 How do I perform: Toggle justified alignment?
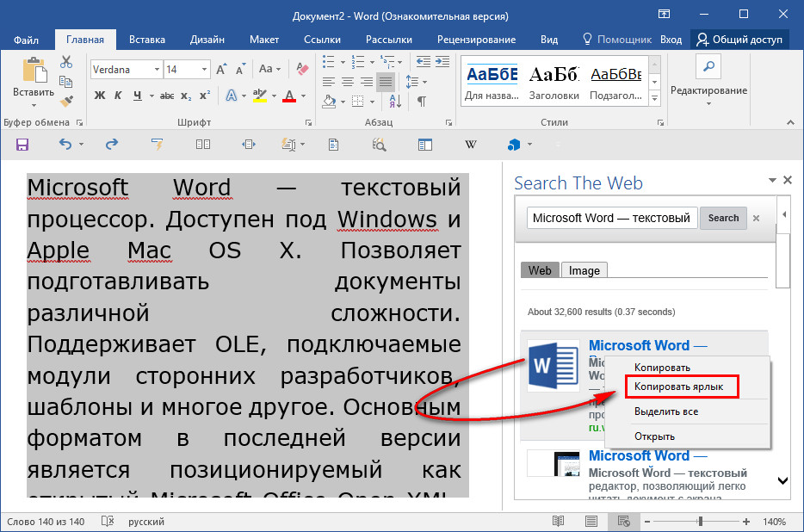click(386, 82)
